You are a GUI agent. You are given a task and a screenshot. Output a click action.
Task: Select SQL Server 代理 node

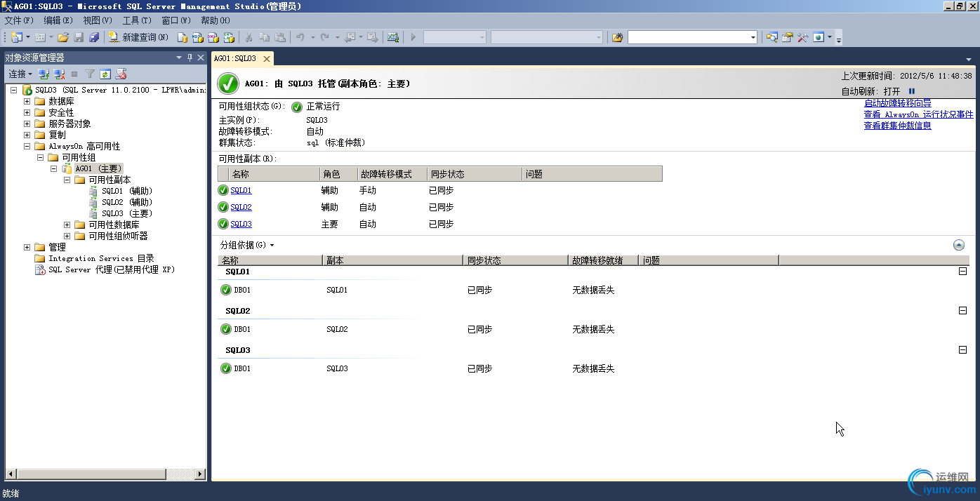tap(111, 269)
